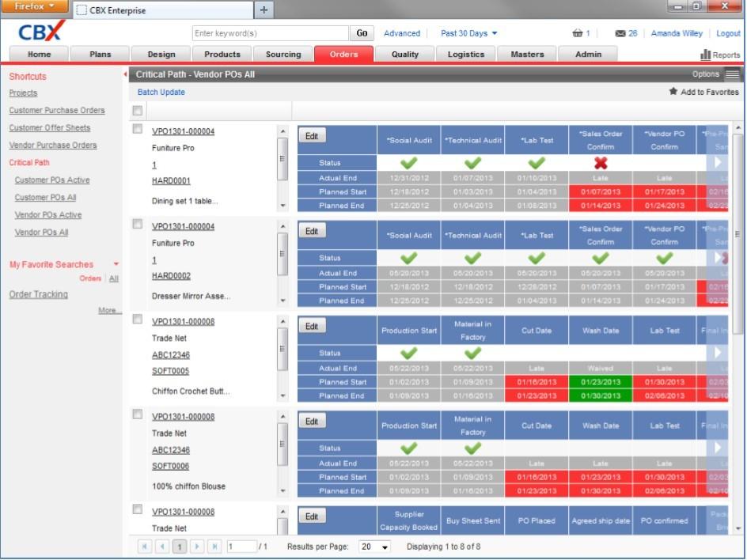Screen dimensions: 747x560
Task: Click the Logout link
Action: (x=729, y=33)
